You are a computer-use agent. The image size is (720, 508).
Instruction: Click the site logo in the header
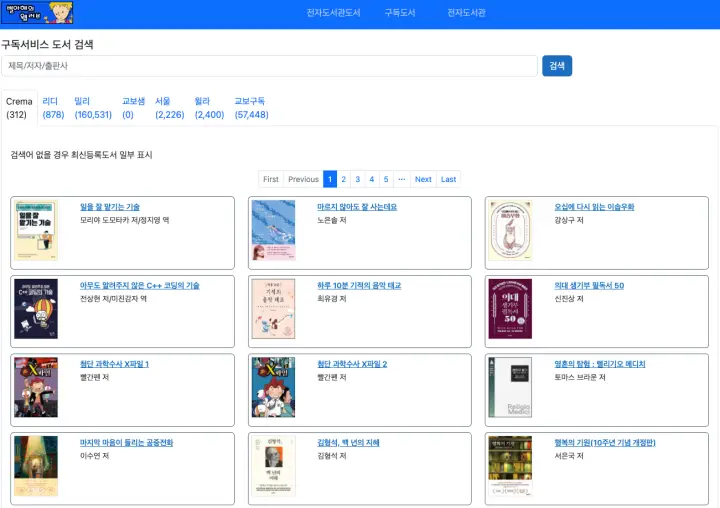[37, 12]
